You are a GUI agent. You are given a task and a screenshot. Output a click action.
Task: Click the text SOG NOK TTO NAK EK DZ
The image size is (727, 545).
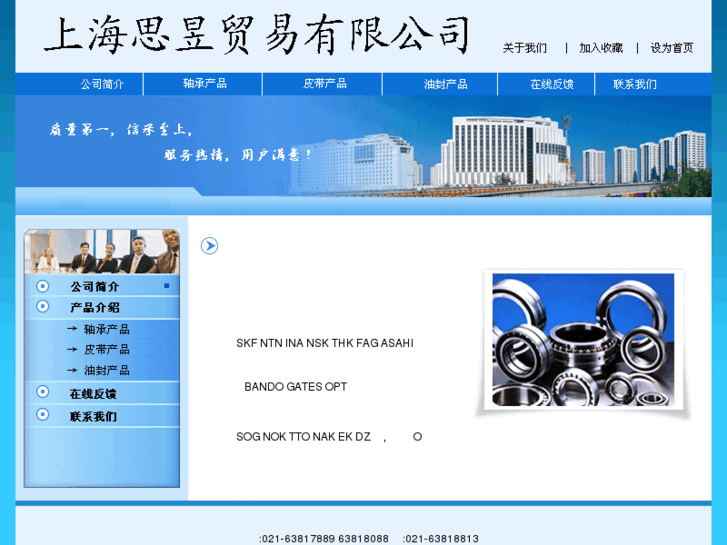click(303, 436)
